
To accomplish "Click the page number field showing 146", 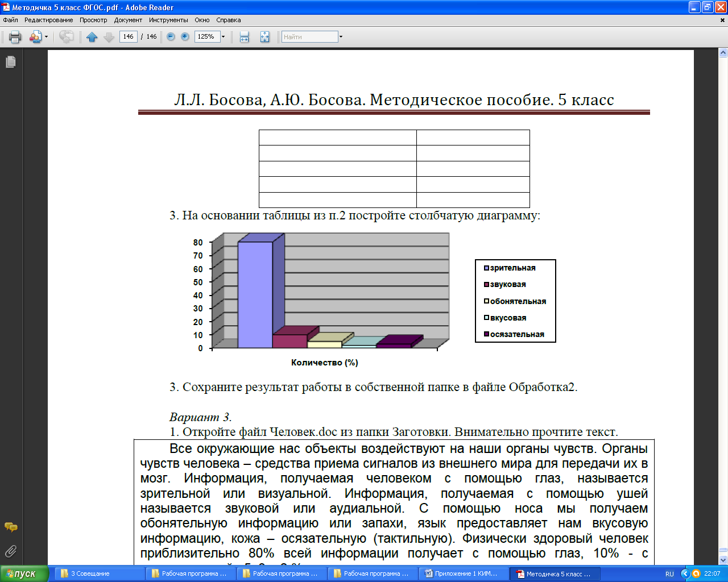I will 129,36.
